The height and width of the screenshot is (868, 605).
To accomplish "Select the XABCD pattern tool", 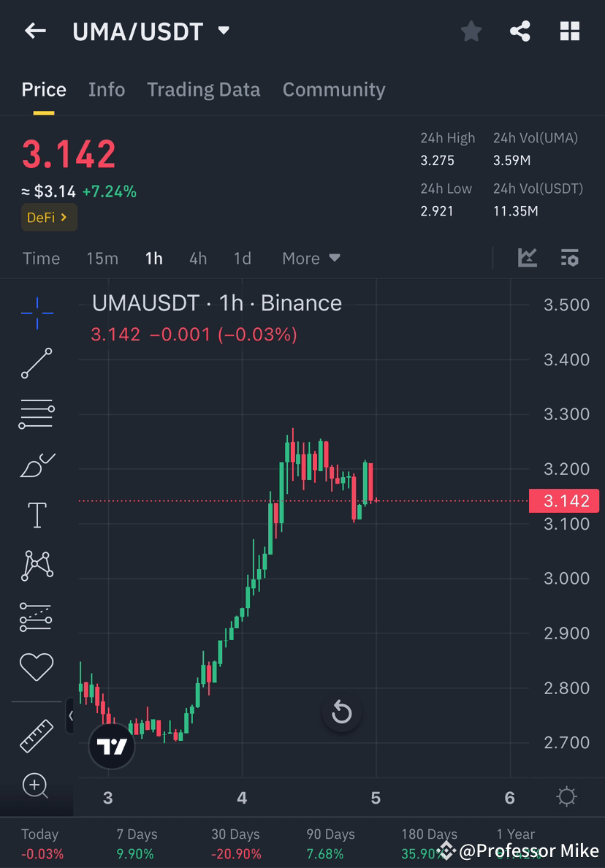I will (x=37, y=566).
